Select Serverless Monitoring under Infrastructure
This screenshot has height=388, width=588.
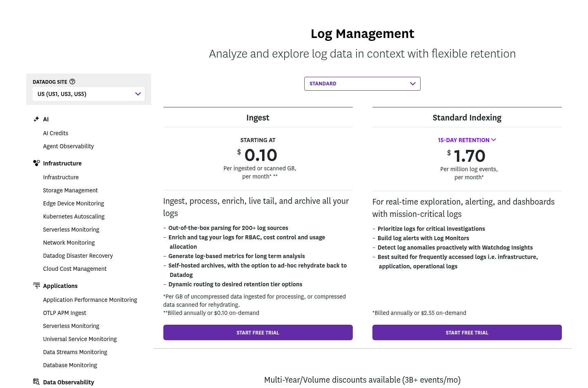[71, 230]
